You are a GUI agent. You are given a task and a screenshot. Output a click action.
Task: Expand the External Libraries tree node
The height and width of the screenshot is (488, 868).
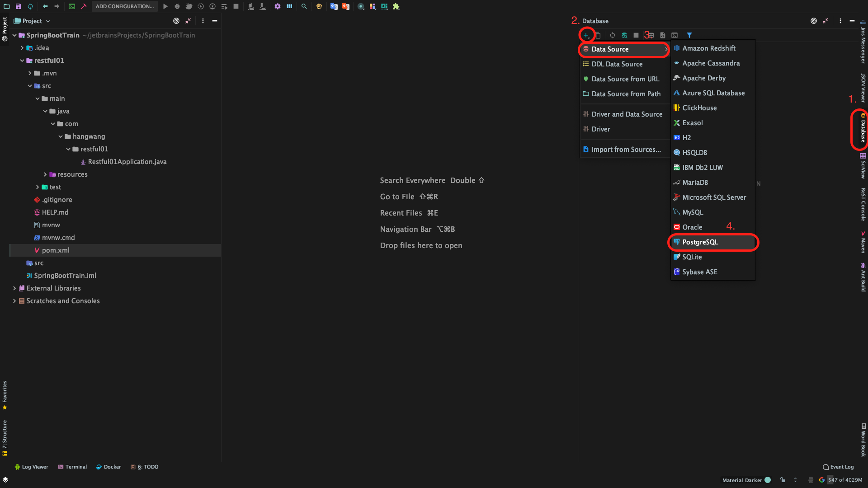14,288
